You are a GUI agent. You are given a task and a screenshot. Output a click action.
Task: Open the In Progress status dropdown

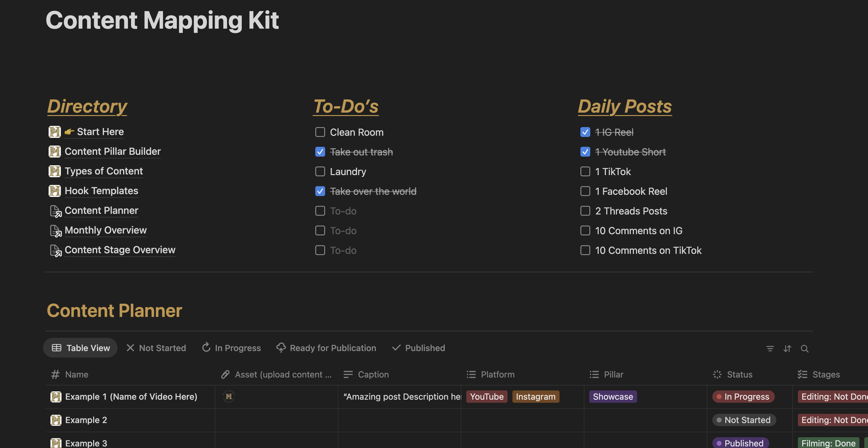click(x=743, y=397)
